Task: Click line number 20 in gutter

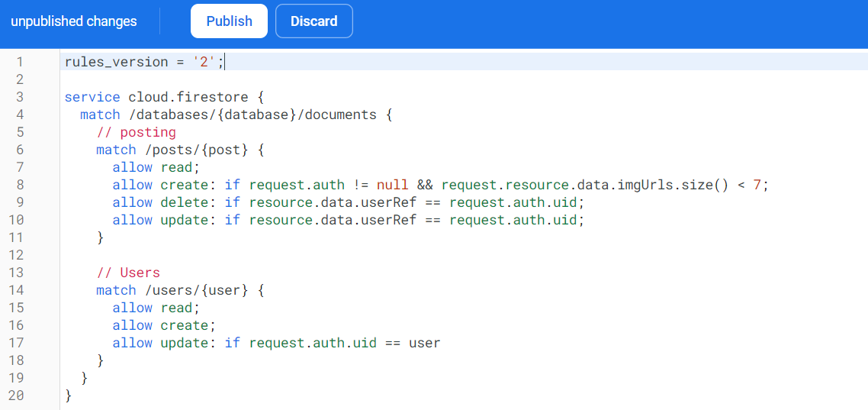Action: 17,396
